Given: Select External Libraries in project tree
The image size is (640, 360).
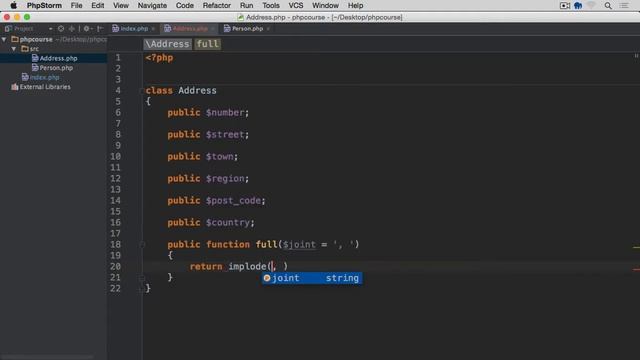Looking at the screenshot, I should 53,87.
